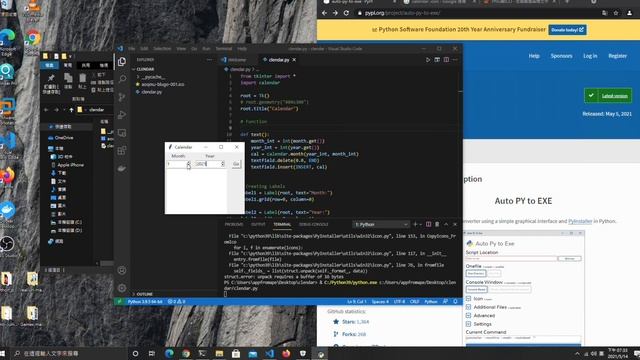Viewport: 640px width, 360px height.
Task: Split the terminal panel
Action: coord(428,224)
